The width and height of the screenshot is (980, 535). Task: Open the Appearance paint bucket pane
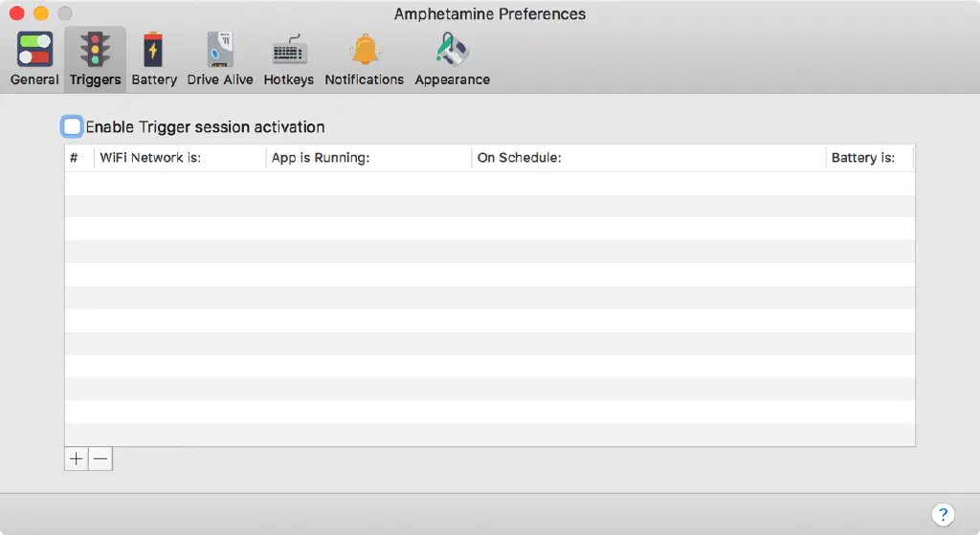click(452, 58)
